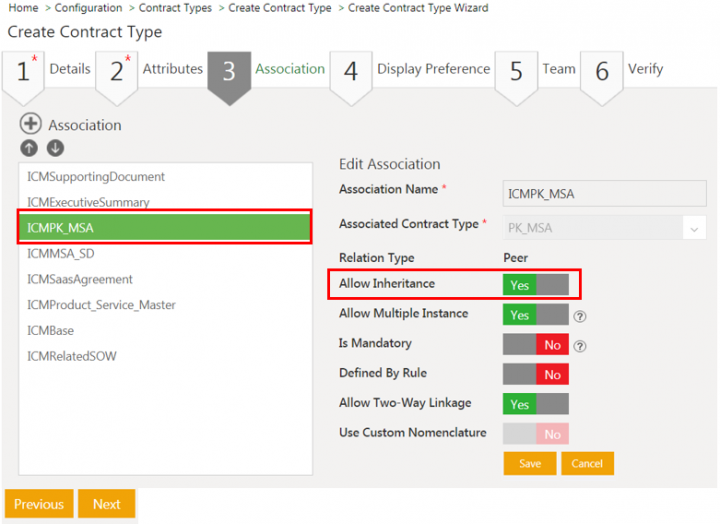Select ICMSaasAgreement in association list
Viewport: 720px width, 524px height.
pos(80,279)
